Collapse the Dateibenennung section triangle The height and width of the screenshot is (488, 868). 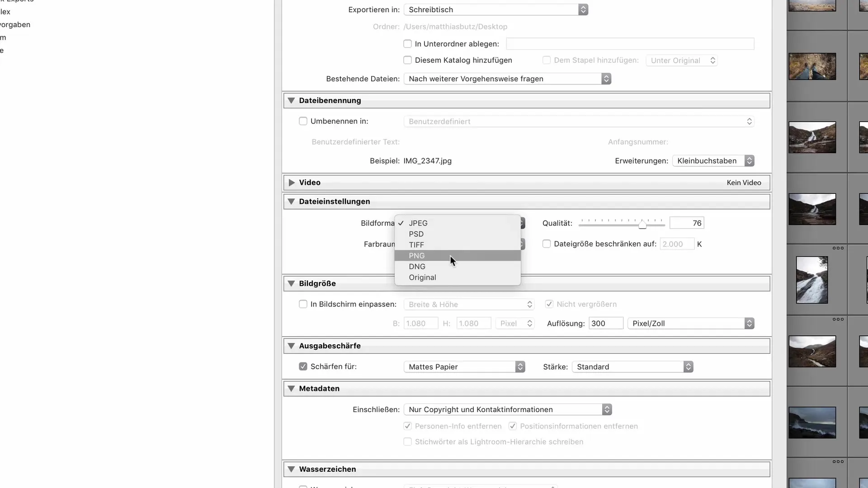pyautogui.click(x=291, y=100)
